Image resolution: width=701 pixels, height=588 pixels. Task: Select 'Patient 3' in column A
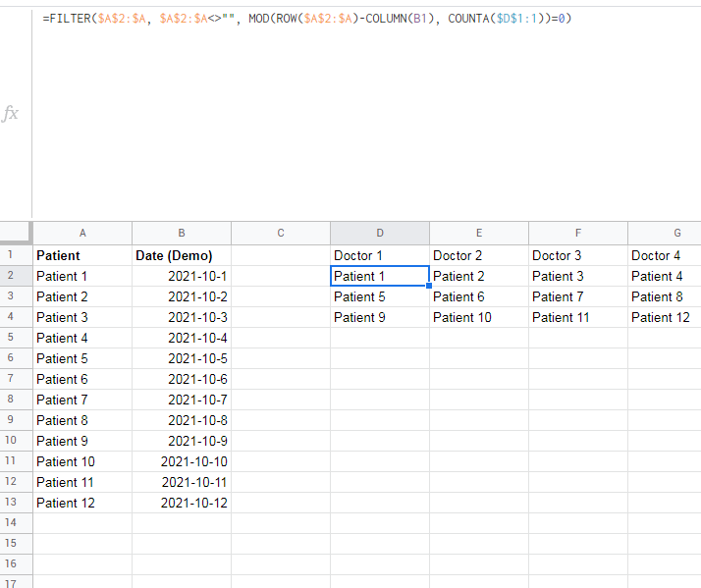click(82, 317)
